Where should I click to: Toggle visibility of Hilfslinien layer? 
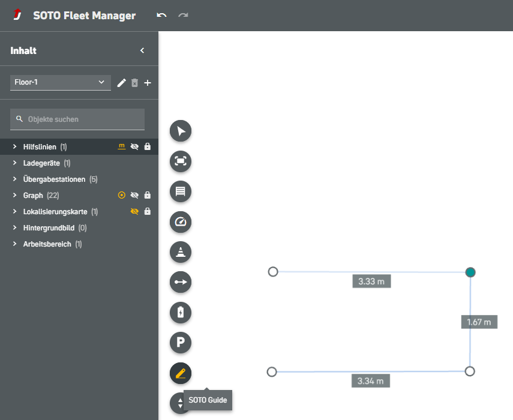[x=135, y=146]
